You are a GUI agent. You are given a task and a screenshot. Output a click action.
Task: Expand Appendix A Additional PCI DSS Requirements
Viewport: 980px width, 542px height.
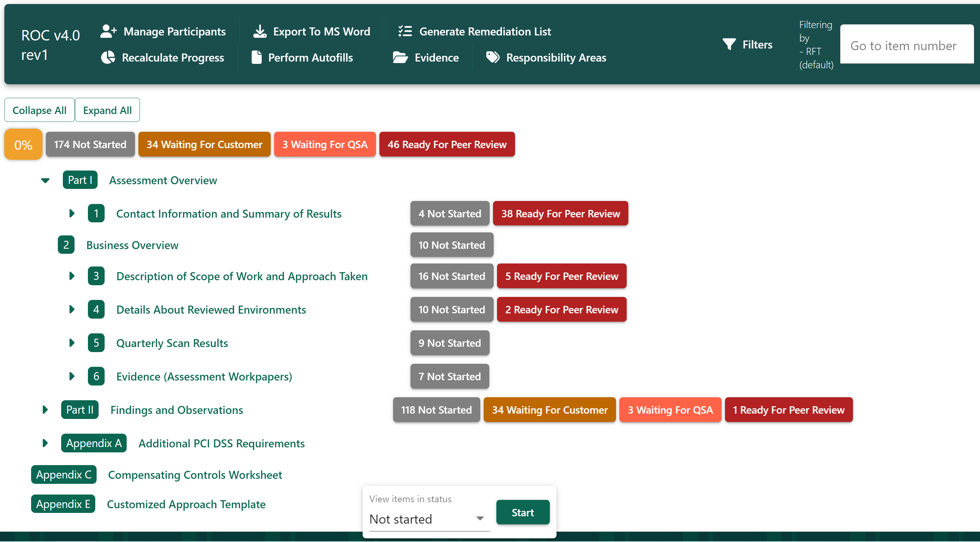[45, 443]
